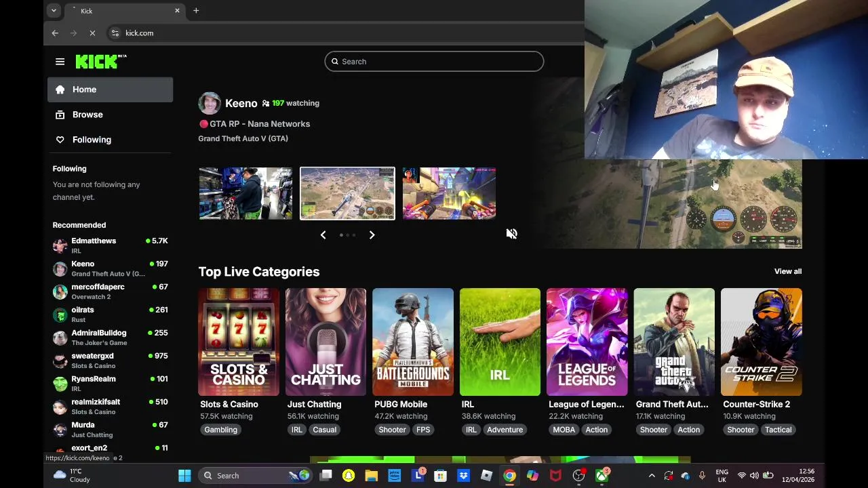Select Following in sidebar

click(110, 140)
